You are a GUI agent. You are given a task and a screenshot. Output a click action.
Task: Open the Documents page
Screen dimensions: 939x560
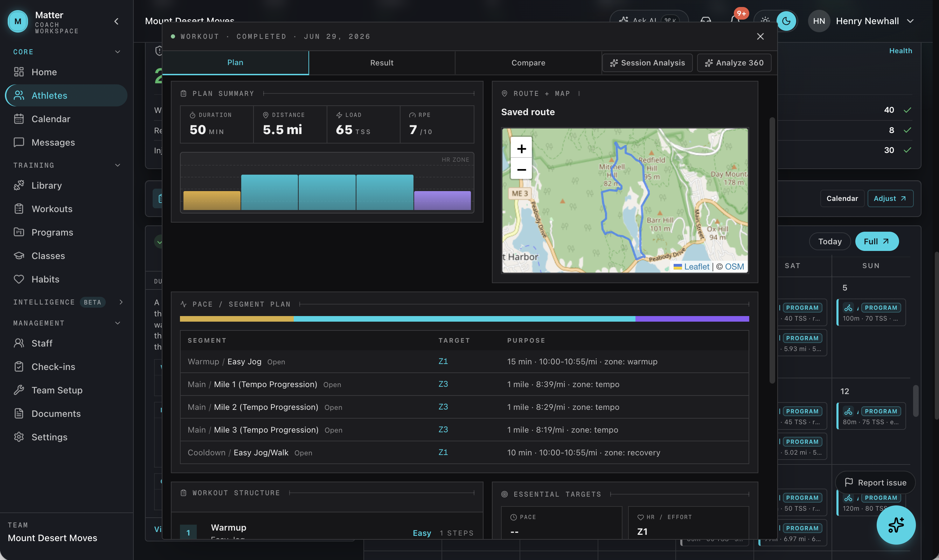[66, 413]
